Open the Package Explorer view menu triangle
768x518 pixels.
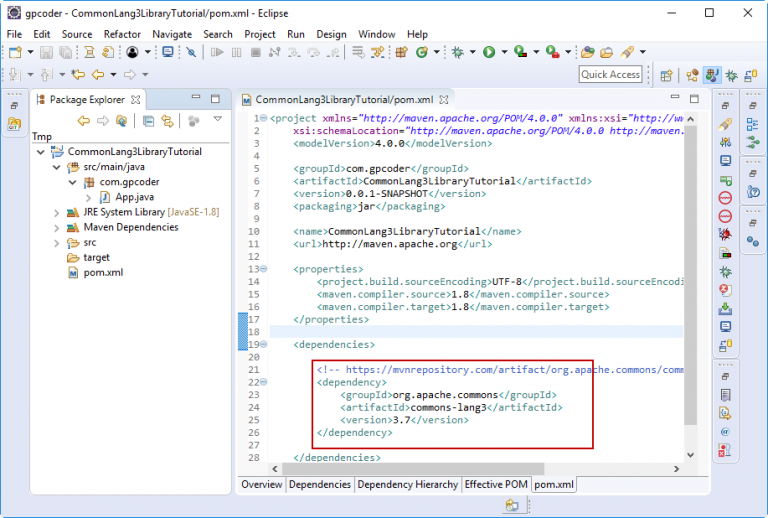217,119
